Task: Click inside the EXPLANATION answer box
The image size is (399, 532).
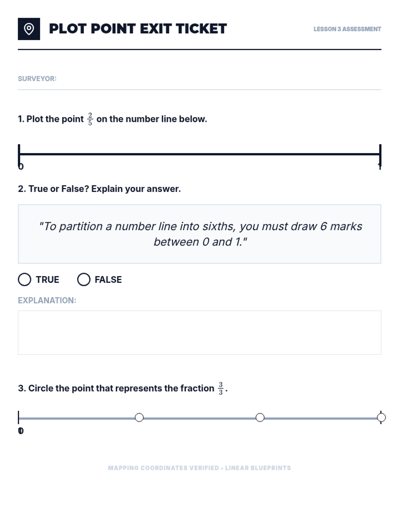Action: point(199,332)
